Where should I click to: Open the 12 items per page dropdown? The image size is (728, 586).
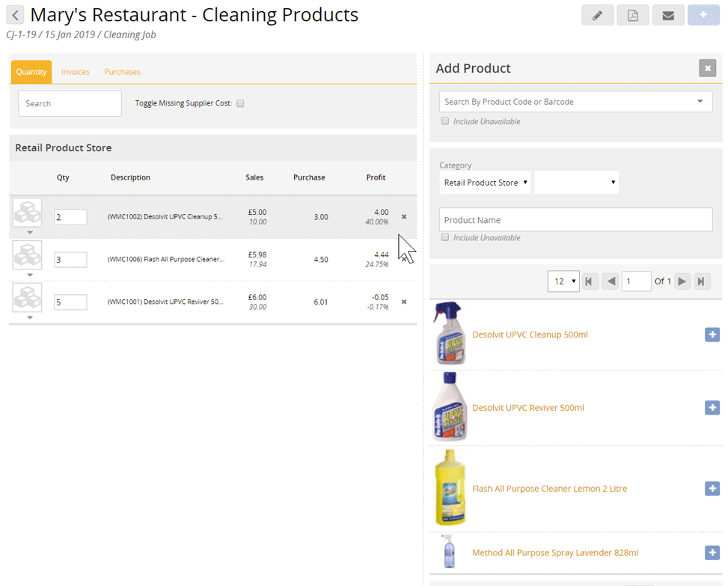click(x=563, y=281)
